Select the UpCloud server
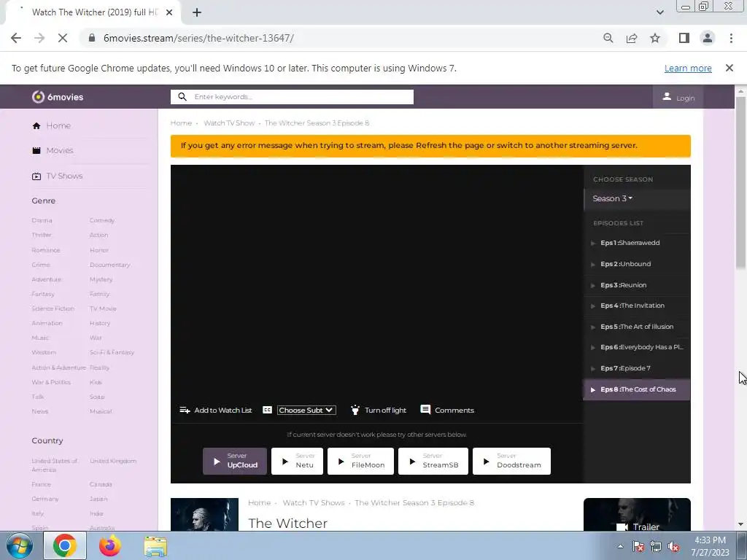 235,461
